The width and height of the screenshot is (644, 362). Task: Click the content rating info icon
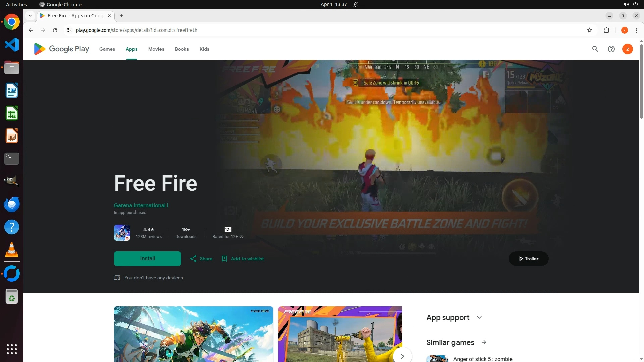pyautogui.click(x=241, y=237)
